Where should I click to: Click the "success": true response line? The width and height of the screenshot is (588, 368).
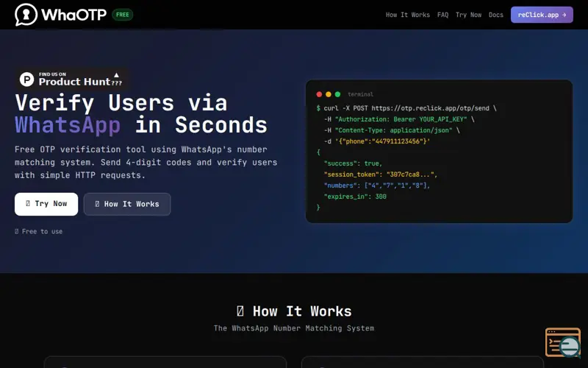coord(353,163)
